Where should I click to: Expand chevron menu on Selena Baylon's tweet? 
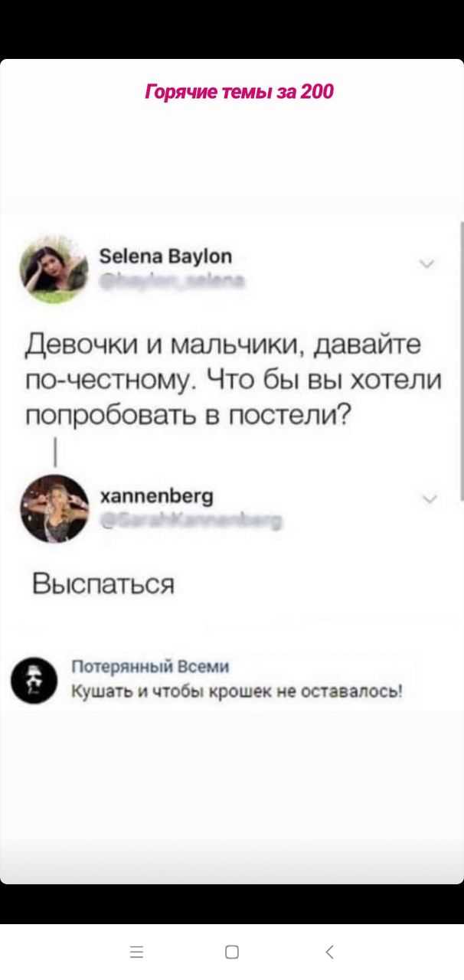427,265
